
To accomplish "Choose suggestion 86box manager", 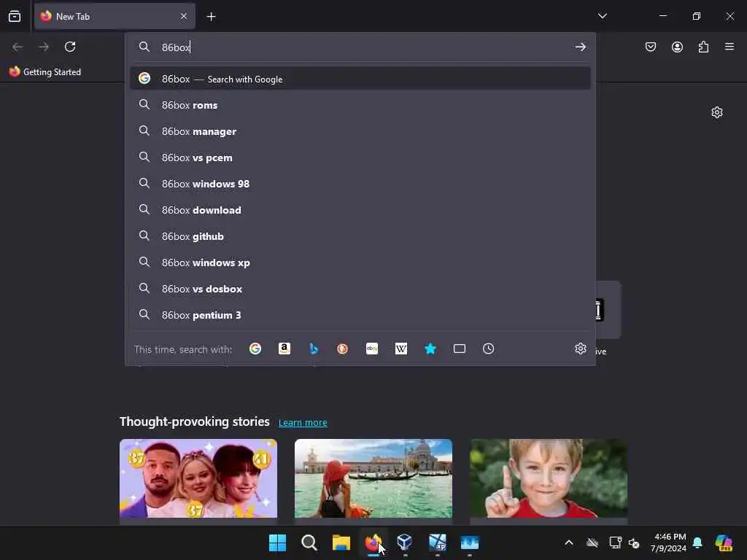I will click(x=360, y=131).
